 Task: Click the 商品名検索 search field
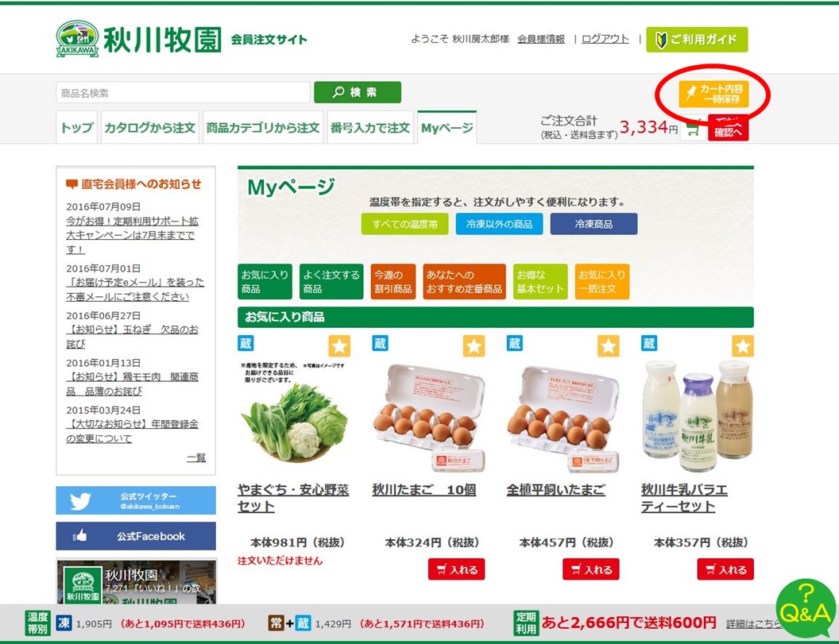pyautogui.click(x=183, y=93)
